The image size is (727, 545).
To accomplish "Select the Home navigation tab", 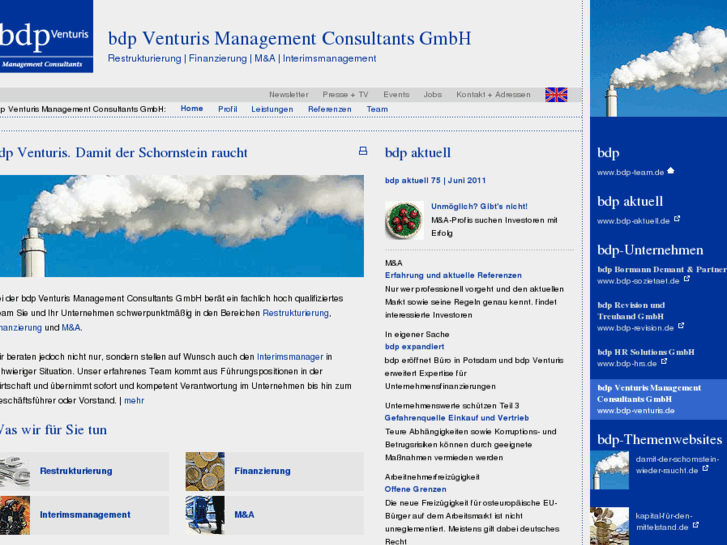I will (x=192, y=109).
